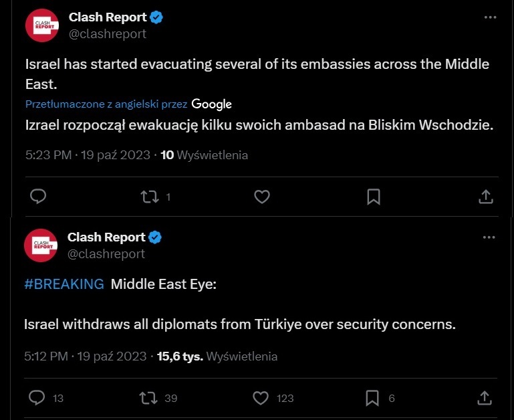The width and height of the screenshot is (514, 420).
Task: Open more options for the first tweet
Action: point(489,18)
